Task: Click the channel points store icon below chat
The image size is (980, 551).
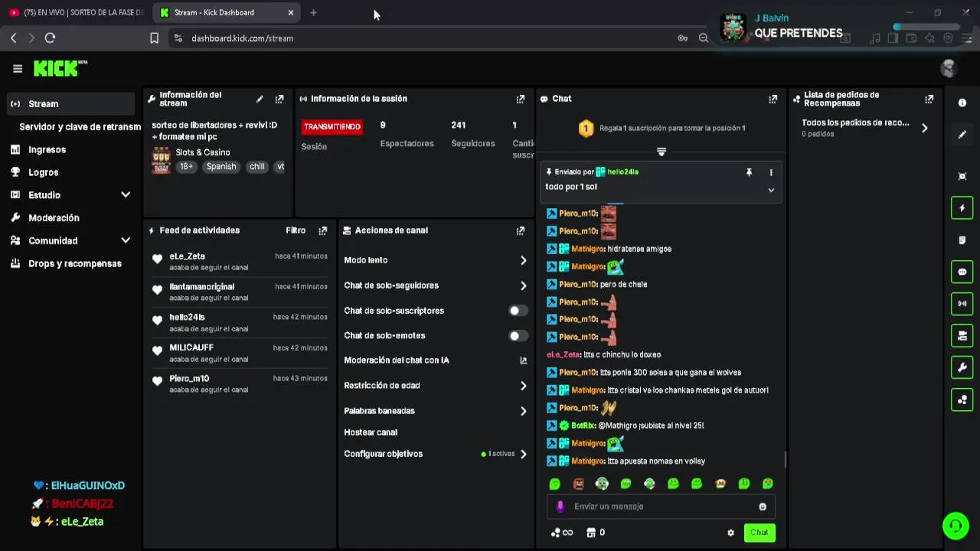Action: tap(591, 533)
